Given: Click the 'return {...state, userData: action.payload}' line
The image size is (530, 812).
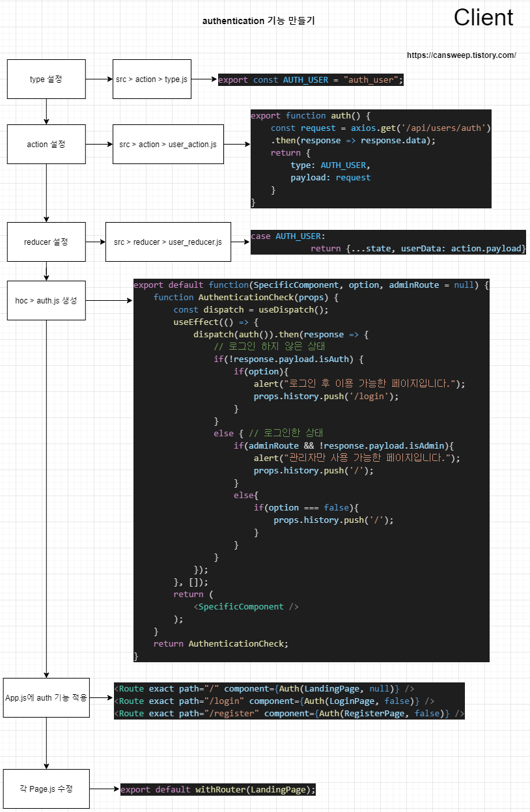Looking at the screenshot, I should click(418, 249).
